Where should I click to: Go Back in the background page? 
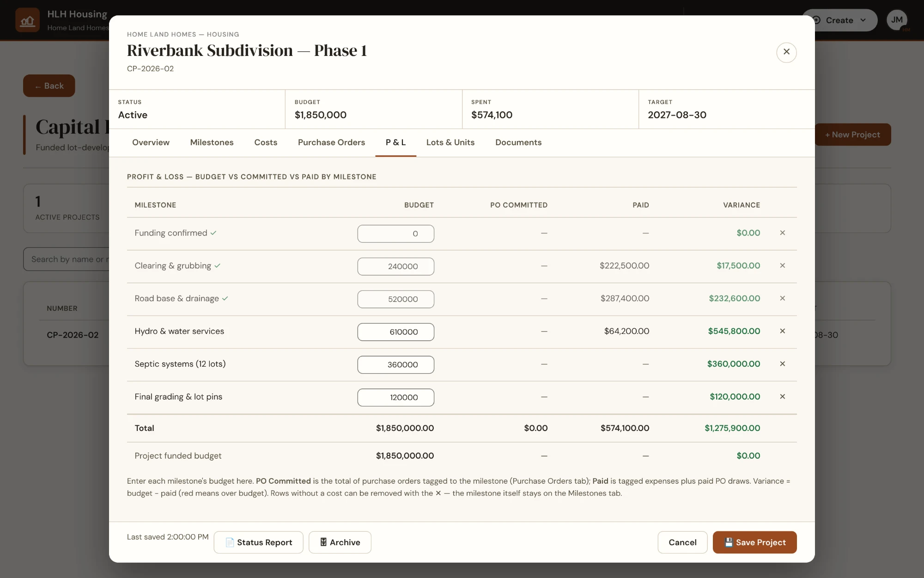(49, 86)
